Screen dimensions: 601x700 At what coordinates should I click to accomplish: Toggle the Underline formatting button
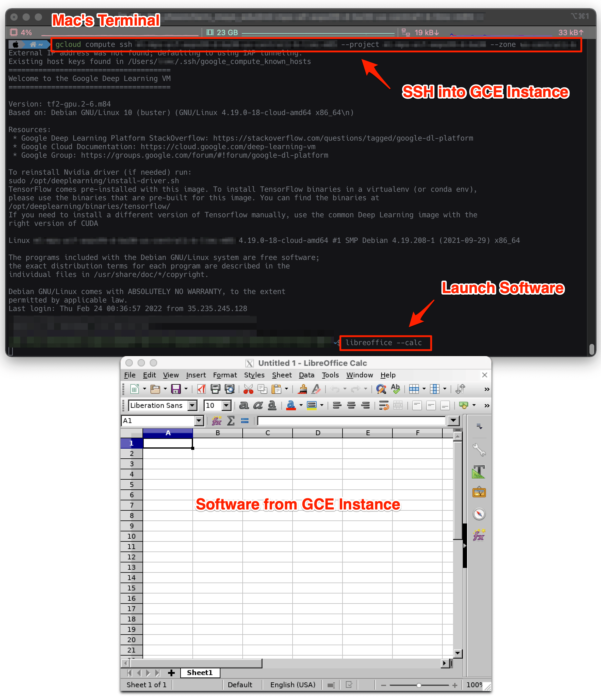point(272,405)
